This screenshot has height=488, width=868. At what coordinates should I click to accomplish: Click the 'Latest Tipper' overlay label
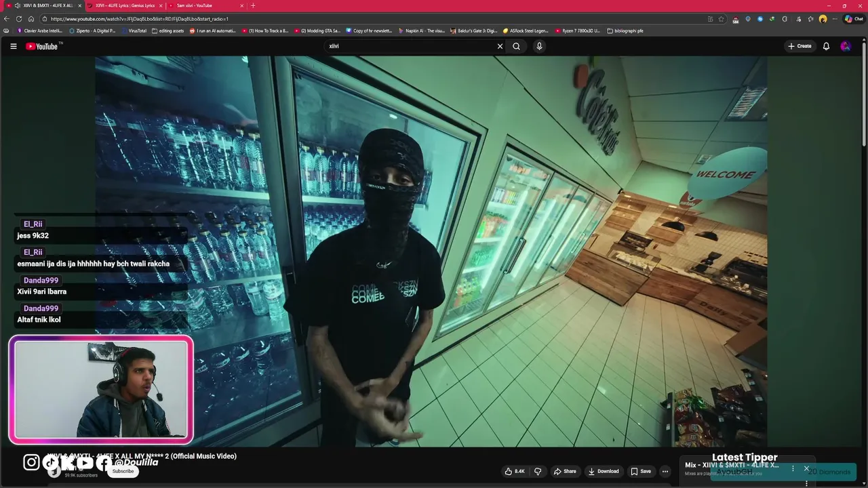tap(745, 457)
